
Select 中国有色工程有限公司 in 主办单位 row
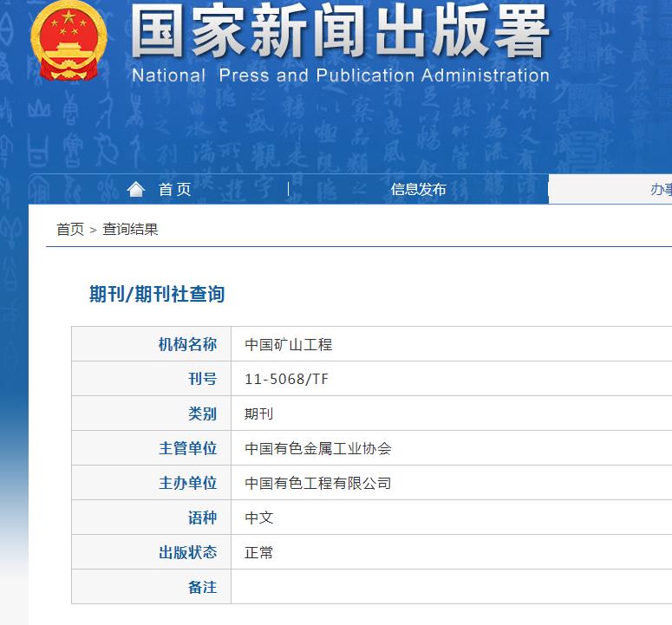[x=318, y=483]
